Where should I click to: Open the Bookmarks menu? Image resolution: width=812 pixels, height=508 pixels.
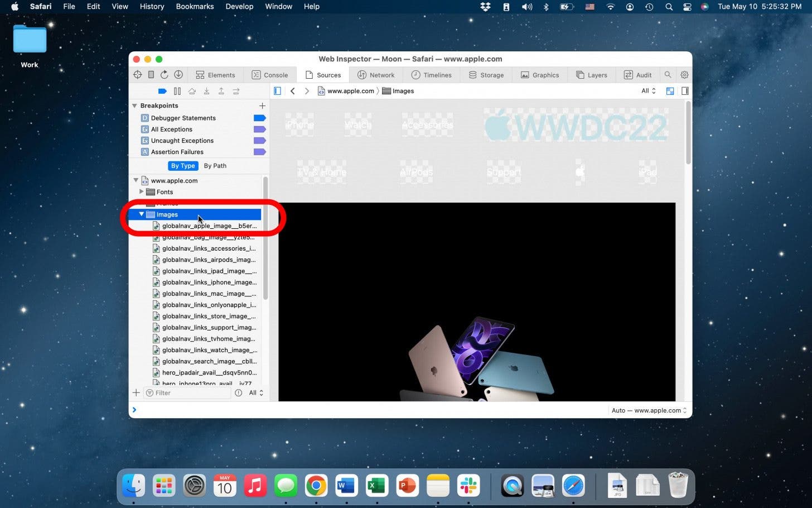click(195, 7)
